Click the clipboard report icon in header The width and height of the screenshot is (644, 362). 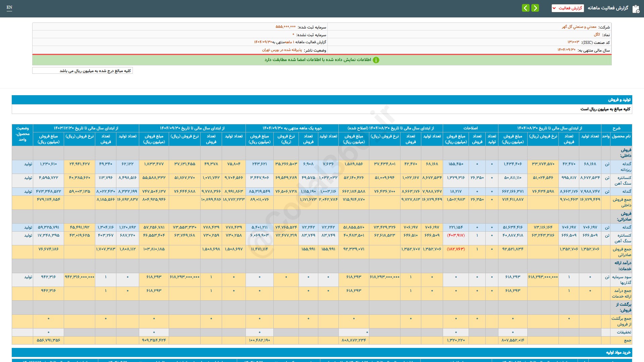click(x=636, y=9)
